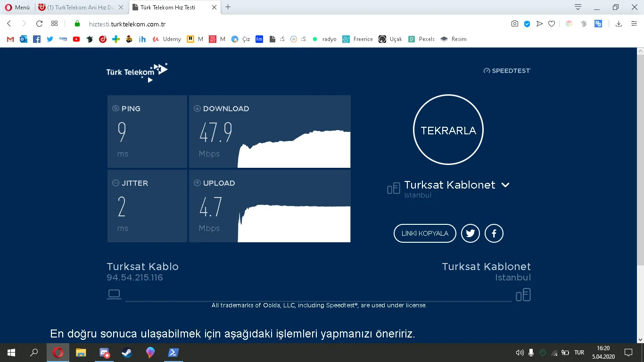Open the Speed Dial tiles view
Image resolution: width=644 pixels, height=362 pixels.
click(x=54, y=23)
